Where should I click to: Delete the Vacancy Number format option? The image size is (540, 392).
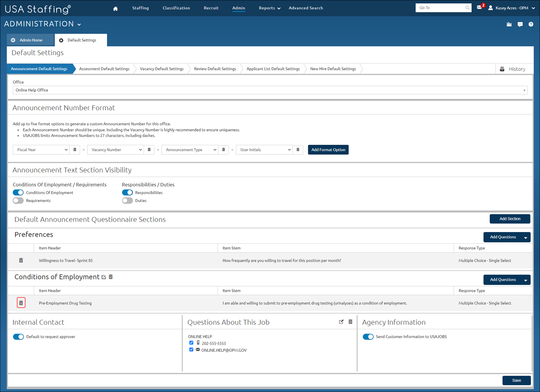coord(149,150)
